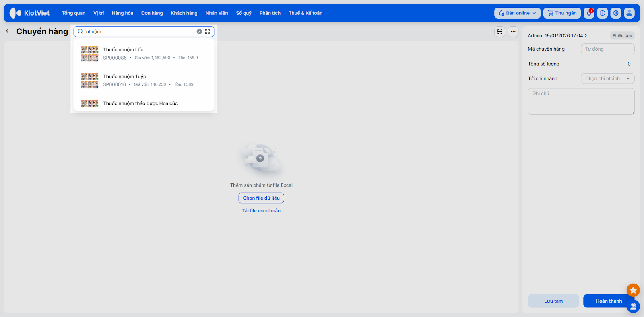Open the help question mark icon
This screenshot has width=644, height=317.
[603, 13]
